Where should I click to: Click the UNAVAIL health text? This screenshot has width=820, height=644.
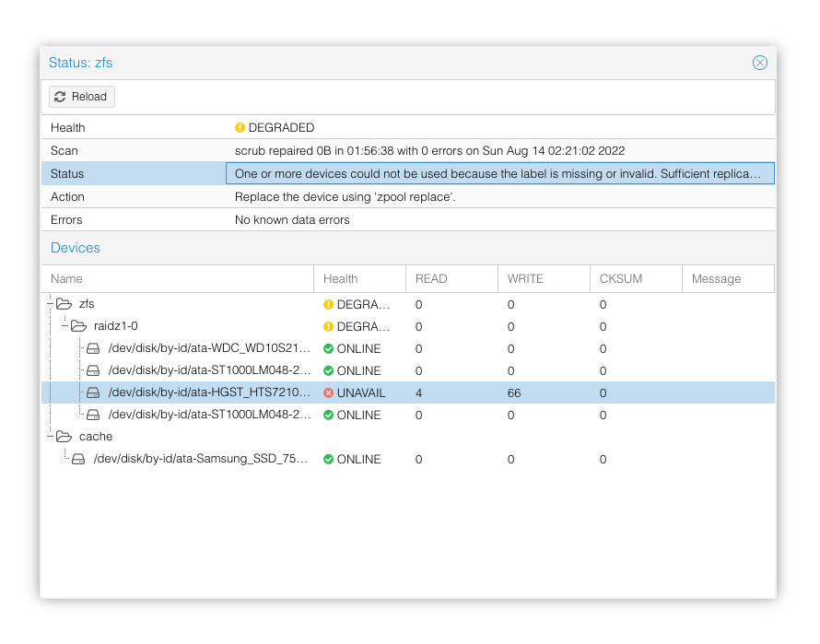tap(361, 392)
